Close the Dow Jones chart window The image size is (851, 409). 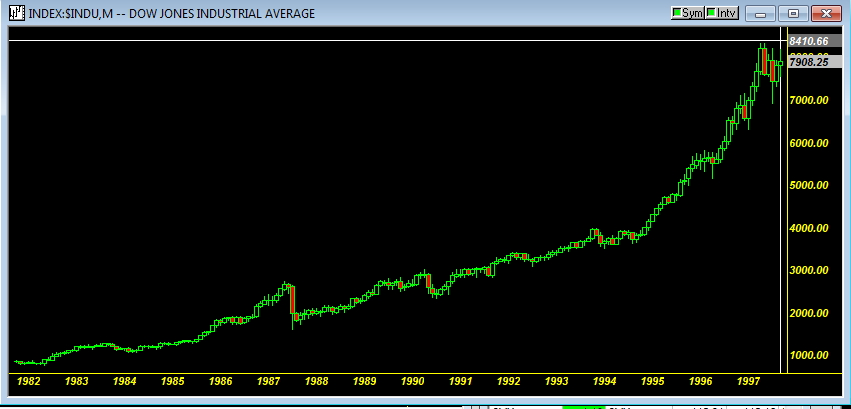826,14
